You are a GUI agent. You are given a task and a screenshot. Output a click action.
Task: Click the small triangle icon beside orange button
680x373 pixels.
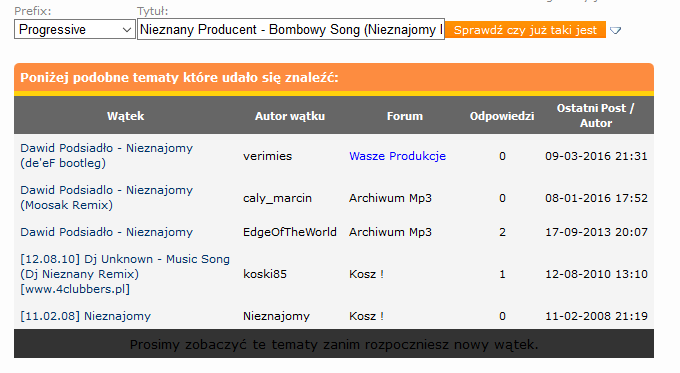(x=615, y=30)
